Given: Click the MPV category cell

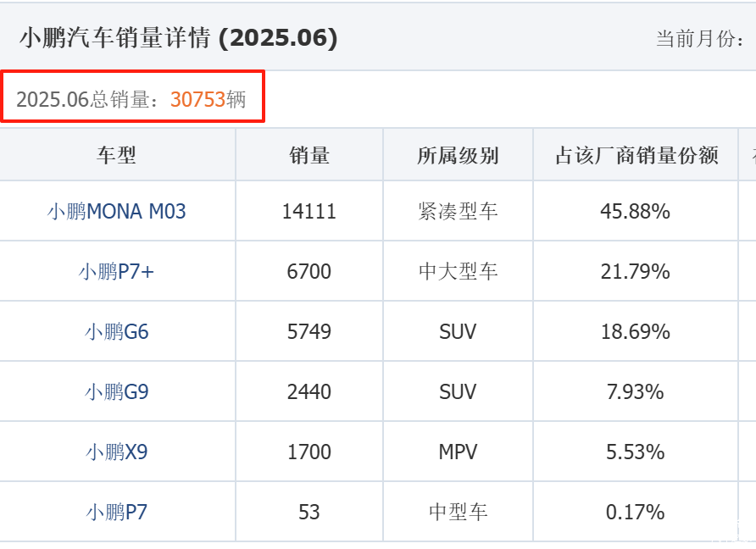Looking at the screenshot, I should [x=458, y=452].
